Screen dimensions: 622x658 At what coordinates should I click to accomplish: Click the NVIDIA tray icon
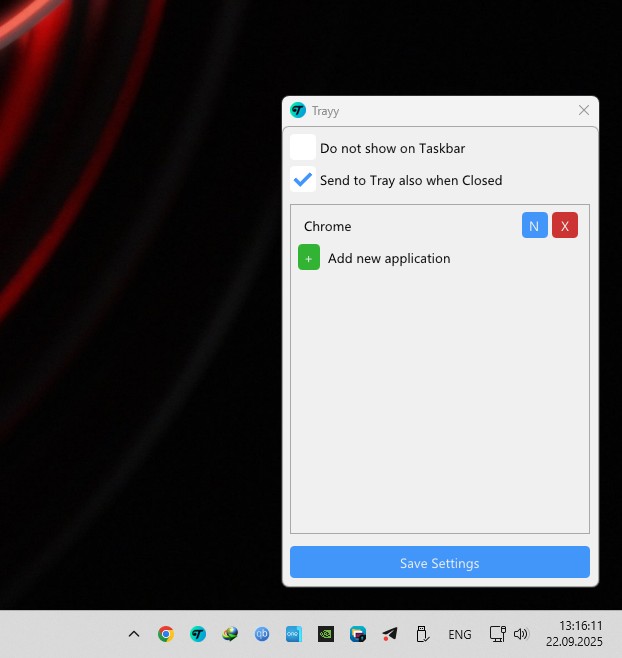(x=326, y=634)
